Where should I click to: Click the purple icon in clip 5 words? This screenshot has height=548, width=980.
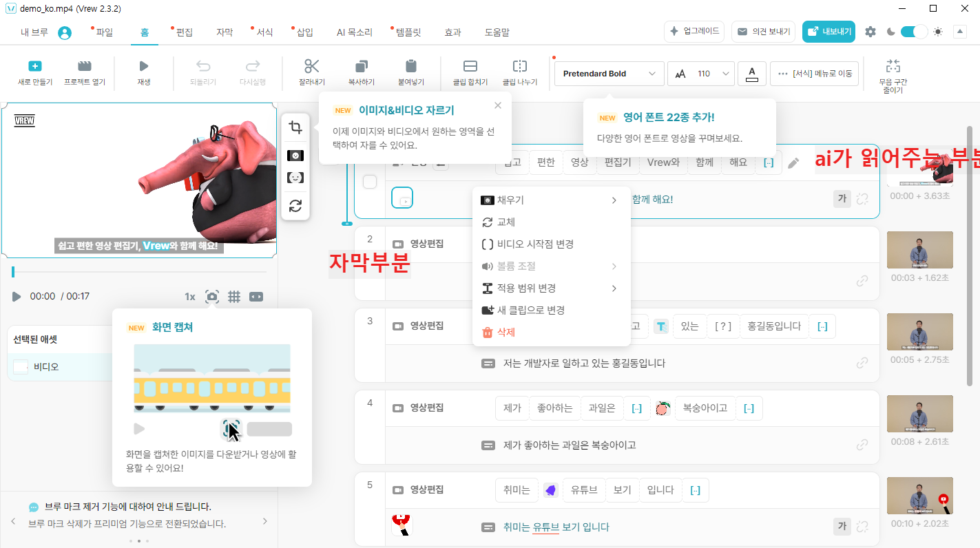click(550, 490)
